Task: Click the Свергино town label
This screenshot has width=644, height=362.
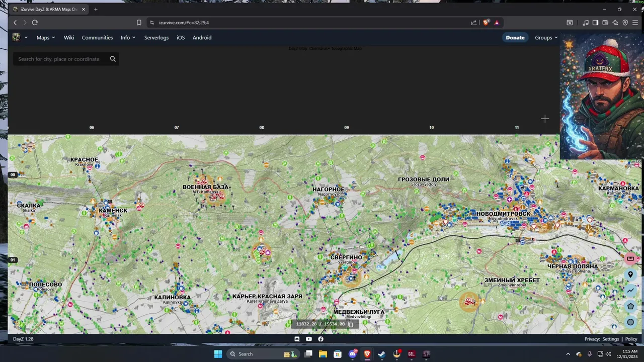Action: pyautogui.click(x=346, y=257)
